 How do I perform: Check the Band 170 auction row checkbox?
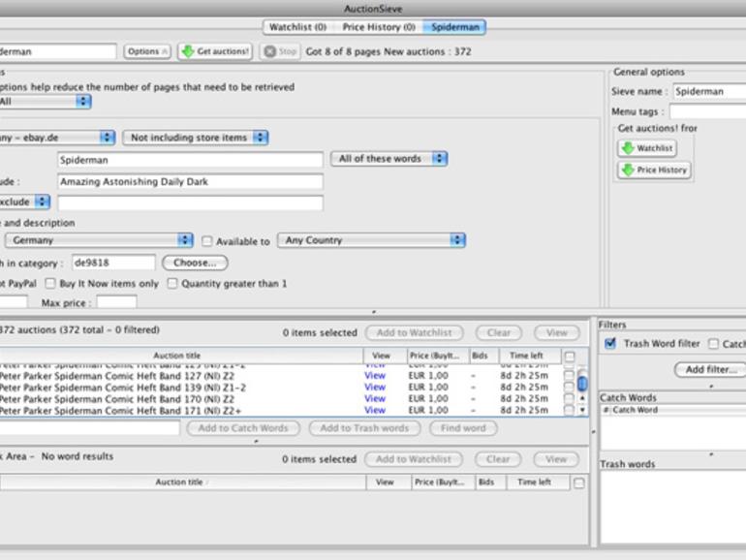pos(569,398)
